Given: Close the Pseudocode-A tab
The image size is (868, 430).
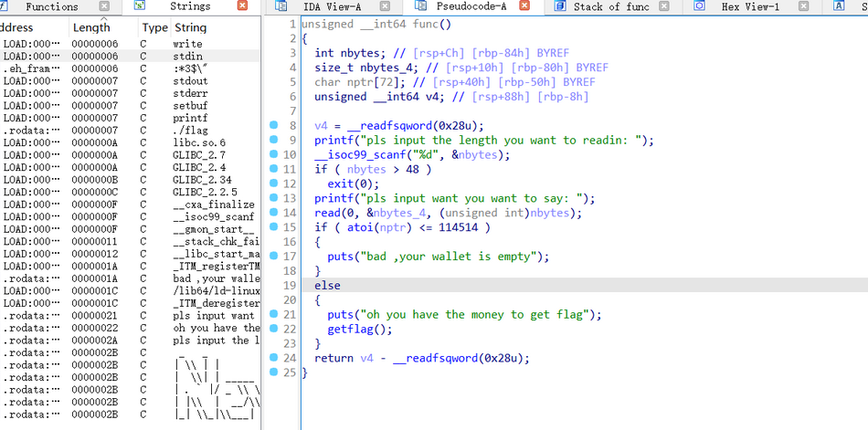Looking at the screenshot, I should coord(524,6).
